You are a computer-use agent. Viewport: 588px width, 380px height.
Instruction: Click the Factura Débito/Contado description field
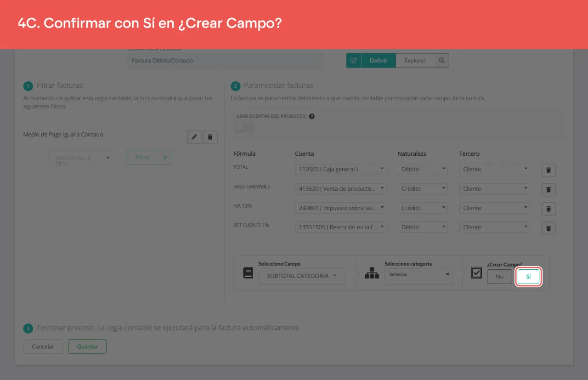tap(225, 61)
